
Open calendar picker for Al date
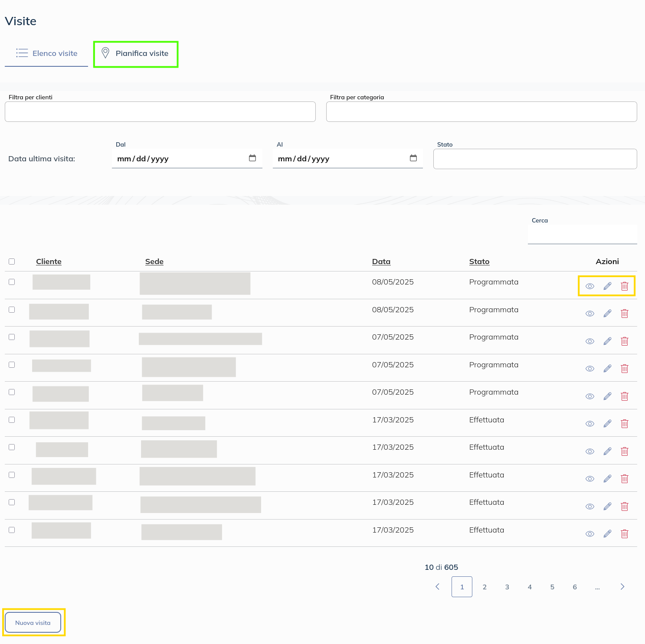tap(413, 158)
